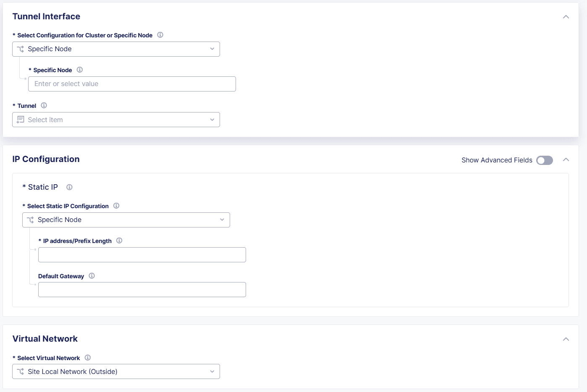Enable the Show Advanced Fields toggle
The image size is (587, 392).
544,160
